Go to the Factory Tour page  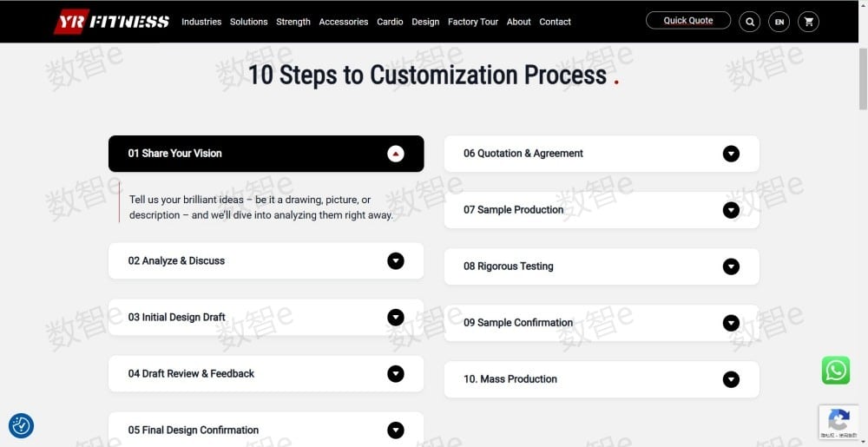(473, 22)
